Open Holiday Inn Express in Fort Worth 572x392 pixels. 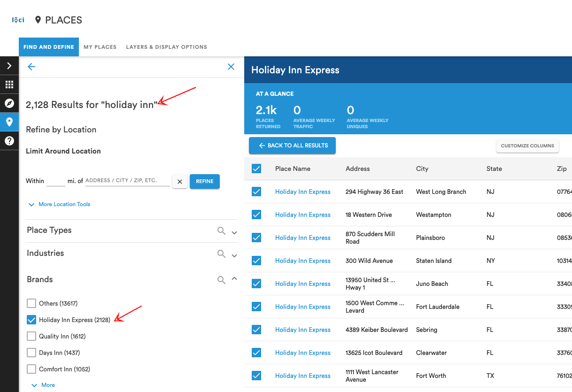click(x=303, y=376)
